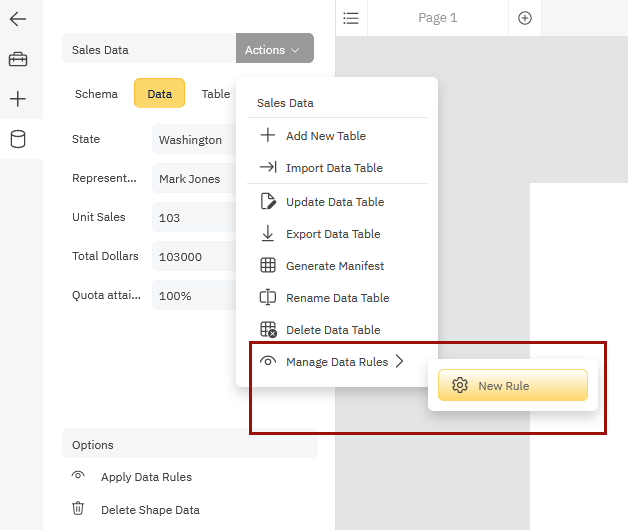Switch to the Table tab

click(215, 94)
